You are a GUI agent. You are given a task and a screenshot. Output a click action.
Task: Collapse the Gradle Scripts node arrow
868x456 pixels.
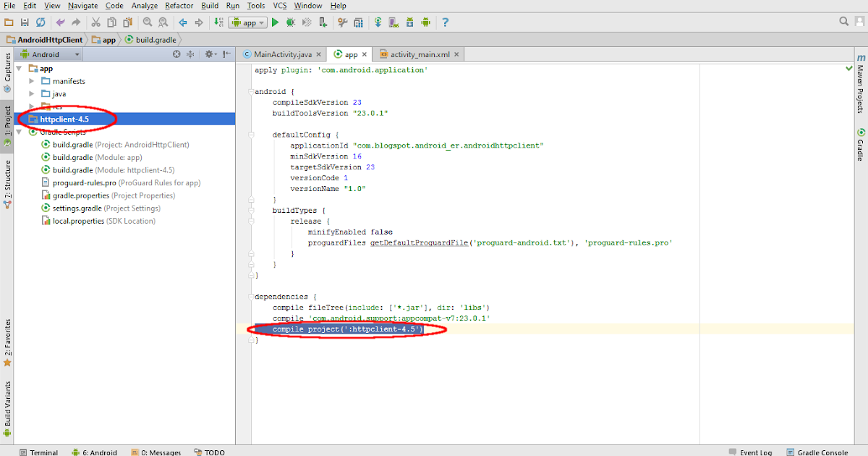pos(19,132)
